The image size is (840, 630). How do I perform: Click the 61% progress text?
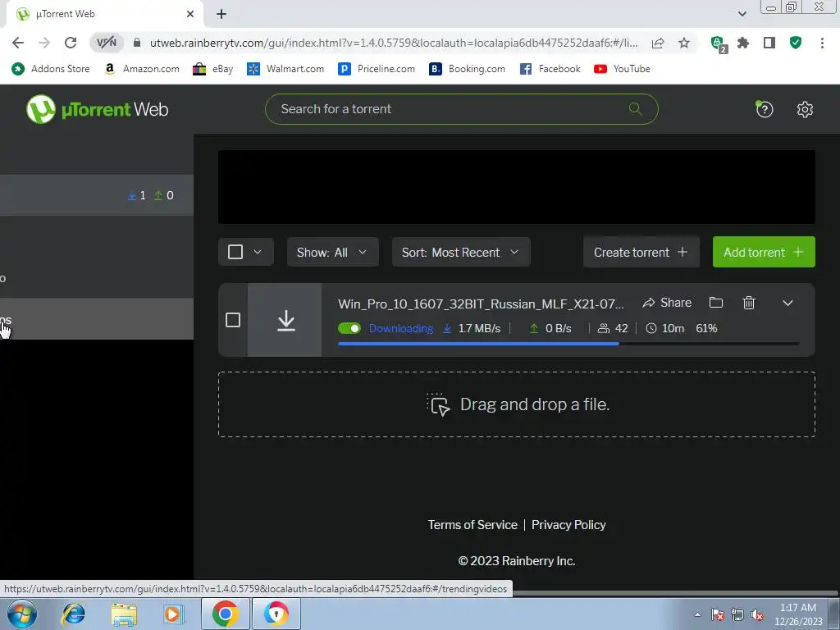coord(706,328)
